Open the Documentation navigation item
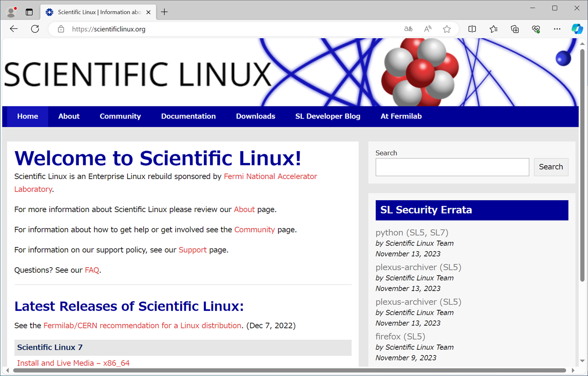The height and width of the screenshot is (376, 588). click(x=188, y=116)
